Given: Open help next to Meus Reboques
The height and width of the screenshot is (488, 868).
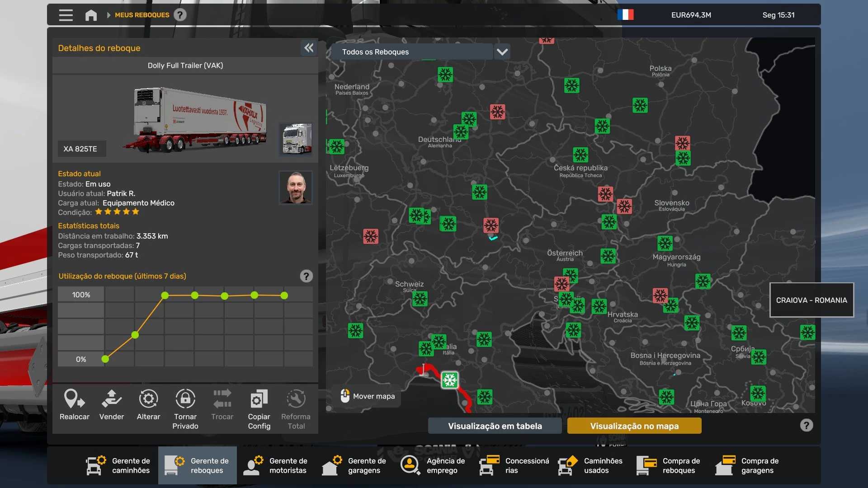Looking at the screenshot, I should click(x=180, y=15).
